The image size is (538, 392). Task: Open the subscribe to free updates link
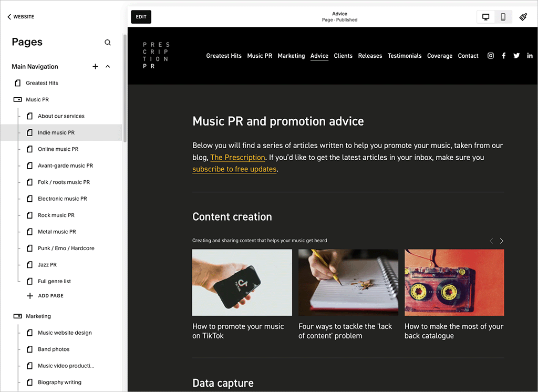(x=234, y=169)
